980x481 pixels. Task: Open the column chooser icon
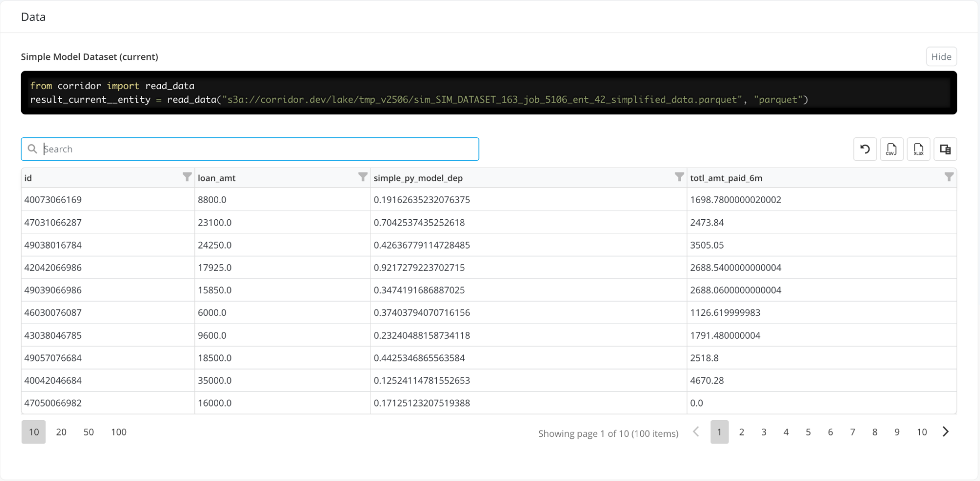tap(945, 149)
